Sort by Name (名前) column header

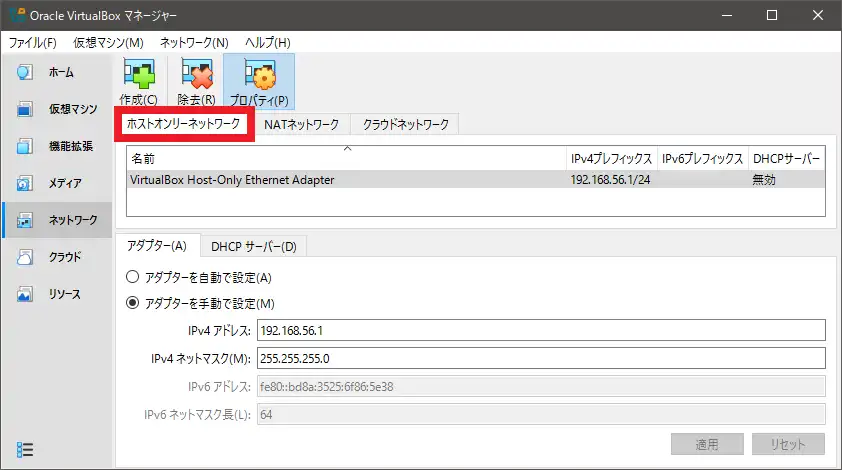[346, 158]
